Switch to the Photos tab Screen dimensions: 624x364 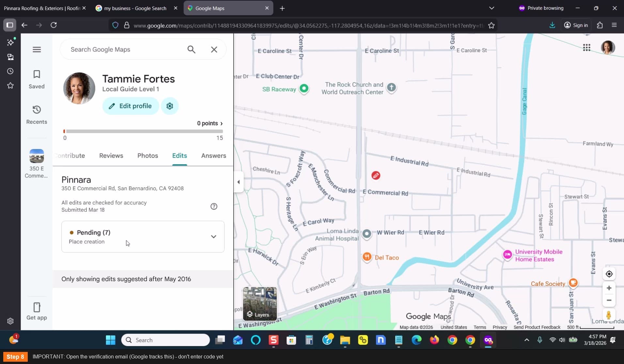pos(148,156)
